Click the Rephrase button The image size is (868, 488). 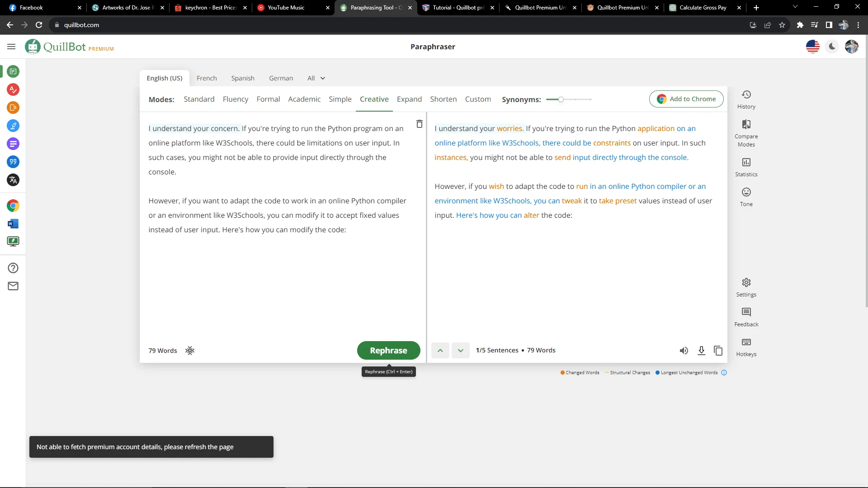(x=388, y=350)
